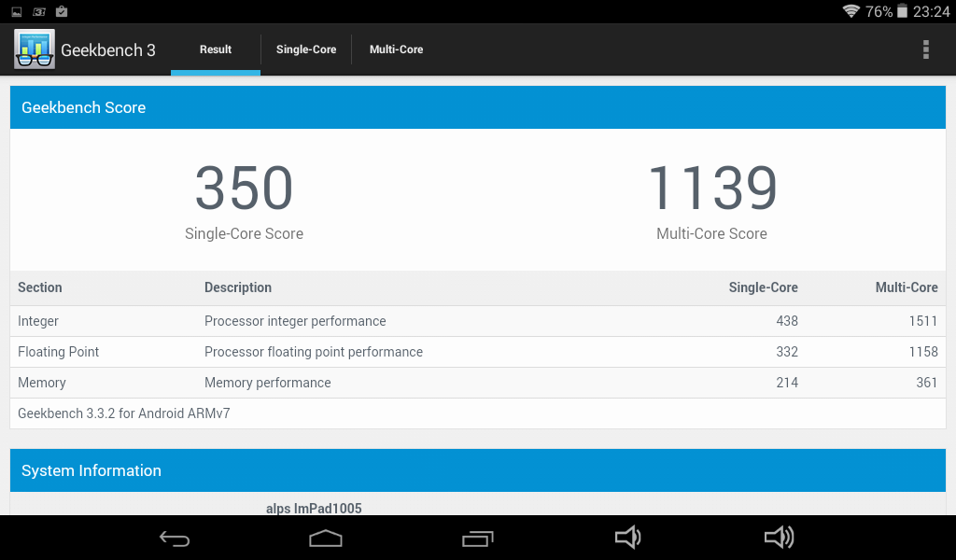This screenshot has height=560, width=956.
Task: Tap the System Information section header
Action: click(x=478, y=470)
